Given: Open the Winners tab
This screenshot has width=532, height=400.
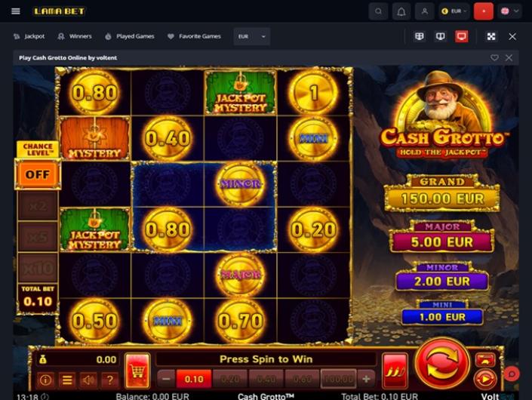Looking at the screenshot, I should [x=75, y=36].
